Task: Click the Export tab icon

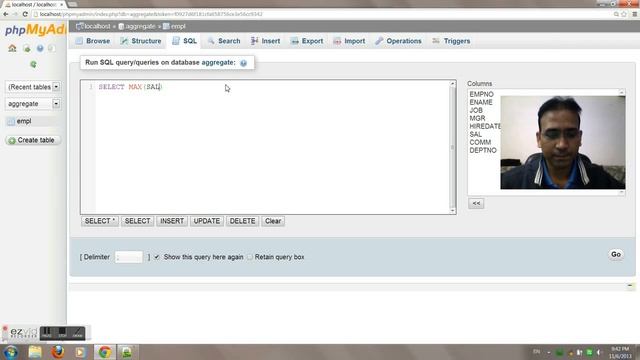Action: pos(294,41)
